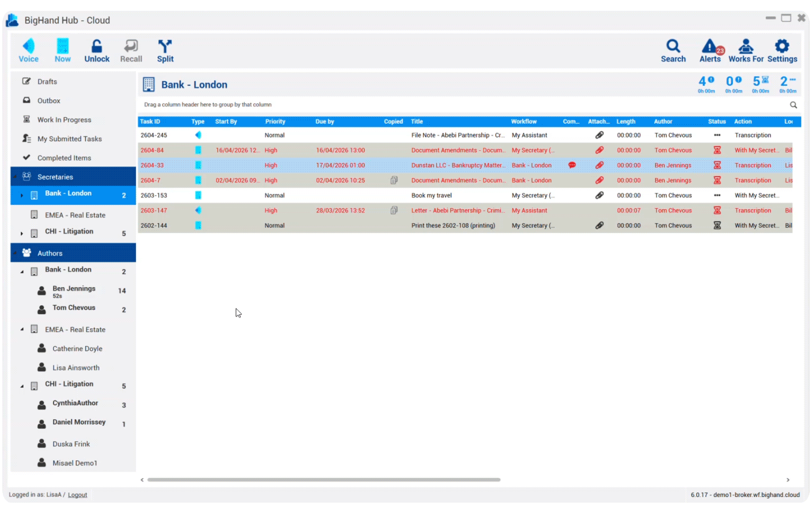Expand CHI - Litigation under Secretaries
This screenshot has width=812, height=519.
(x=22, y=234)
